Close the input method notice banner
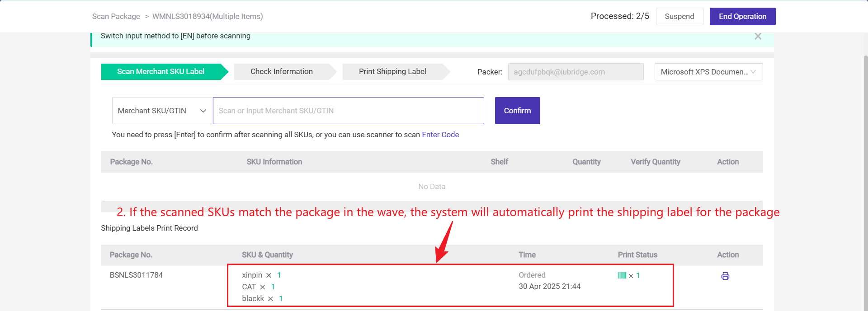Image resolution: width=868 pixels, height=311 pixels. pos(758,37)
